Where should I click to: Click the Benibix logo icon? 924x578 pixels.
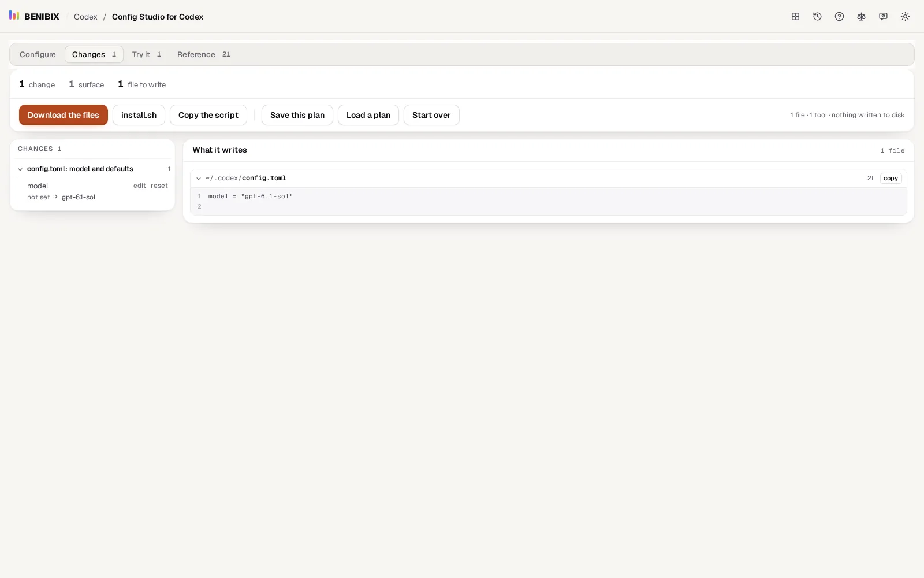pyautogui.click(x=14, y=16)
